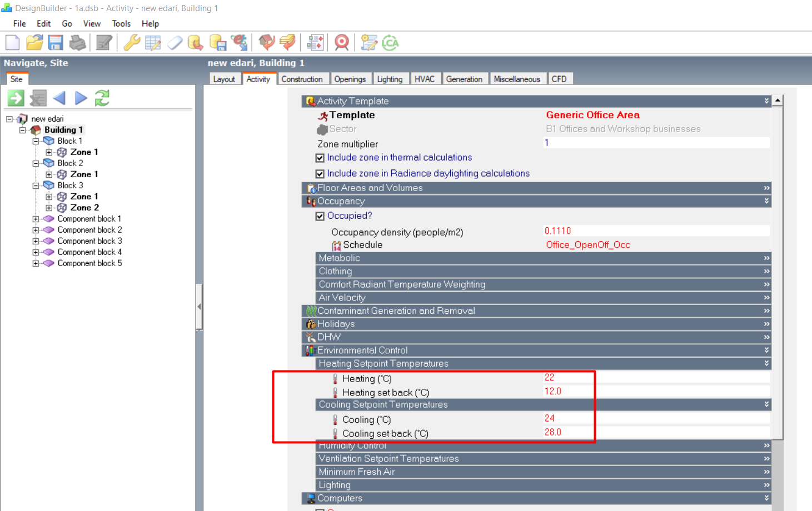
Task: Collapse the Environmental Control section
Action: 536,350
